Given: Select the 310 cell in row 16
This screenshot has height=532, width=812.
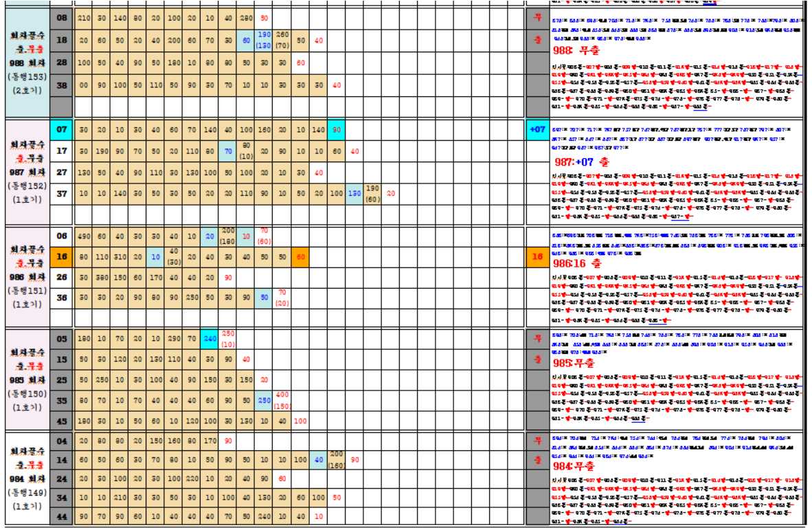Looking at the screenshot, I should [120, 256].
